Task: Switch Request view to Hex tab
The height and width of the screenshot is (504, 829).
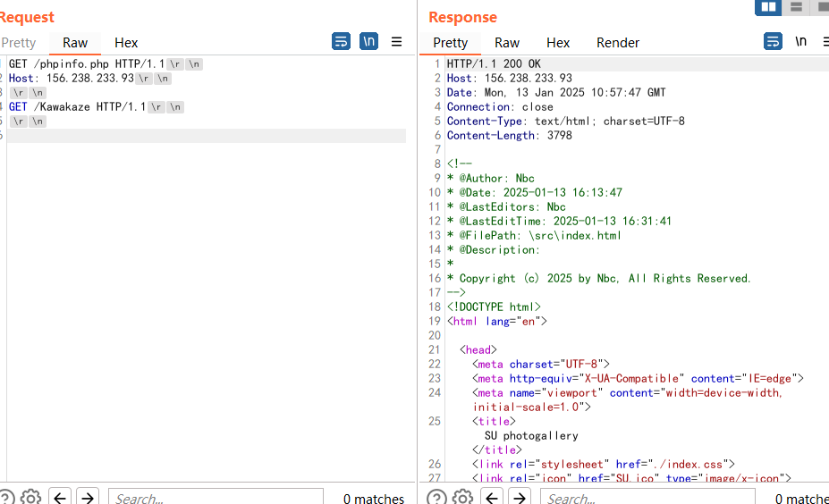Action: 126,43
